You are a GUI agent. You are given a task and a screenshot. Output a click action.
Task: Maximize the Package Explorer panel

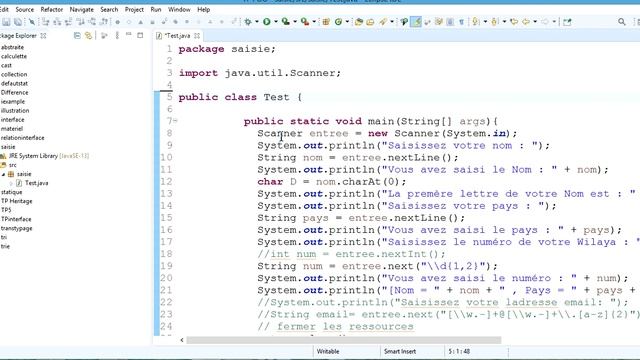[x=140, y=36]
